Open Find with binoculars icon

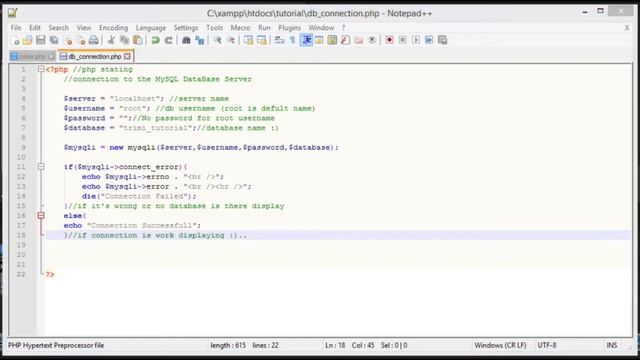pyautogui.click(x=186, y=40)
